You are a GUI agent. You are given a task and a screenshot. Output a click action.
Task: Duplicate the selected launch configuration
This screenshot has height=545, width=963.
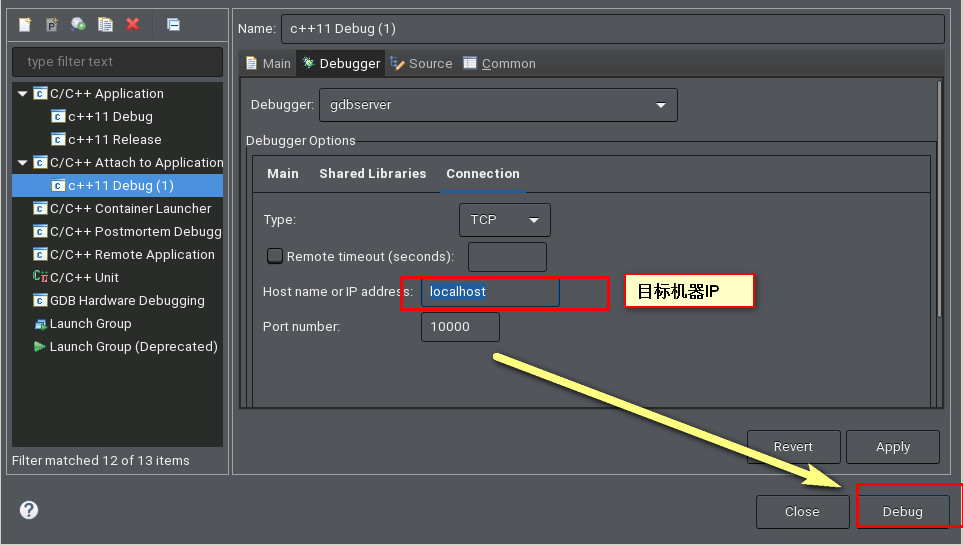[105, 24]
